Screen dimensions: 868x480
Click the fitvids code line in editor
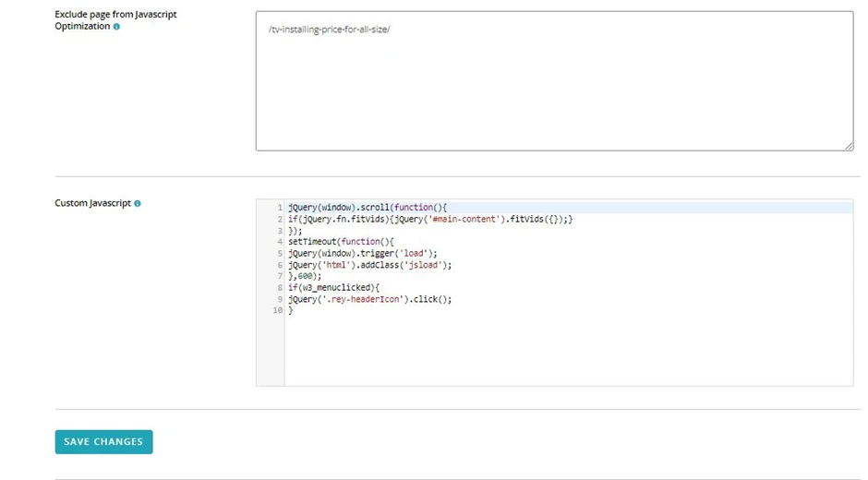coord(429,219)
